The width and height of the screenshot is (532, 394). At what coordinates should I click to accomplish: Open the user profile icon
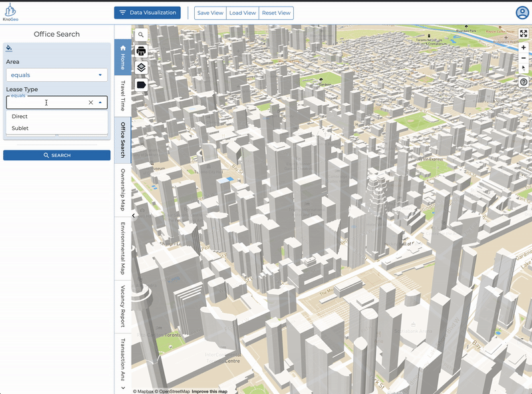(x=522, y=13)
